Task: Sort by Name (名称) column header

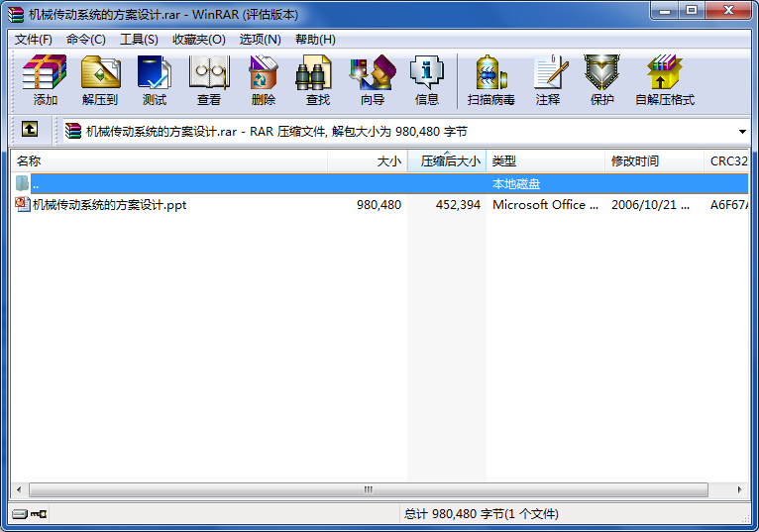Action: (x=169, y=161)
